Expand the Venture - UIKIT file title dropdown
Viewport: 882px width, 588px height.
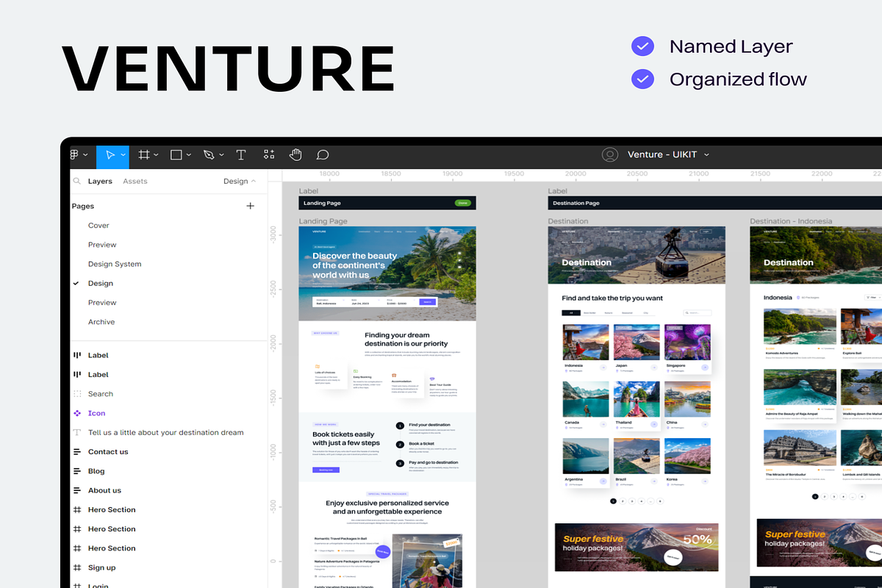pyautogui.click(x=706, y=154)
